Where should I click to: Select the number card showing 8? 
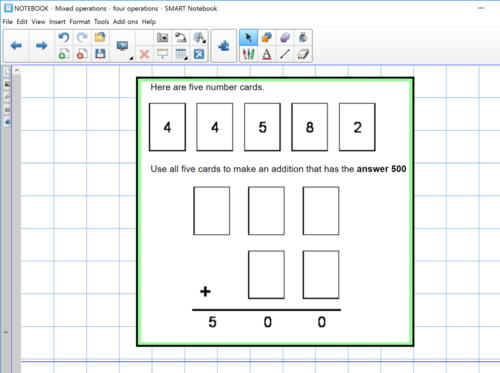tap(310, 127)
